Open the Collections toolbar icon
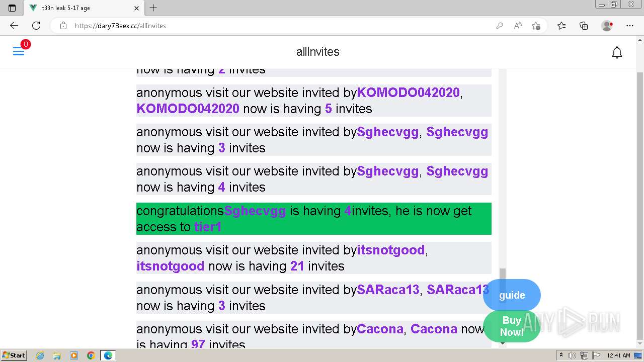Viewport: 644px width, 362px height. click(x=584, y=26)
